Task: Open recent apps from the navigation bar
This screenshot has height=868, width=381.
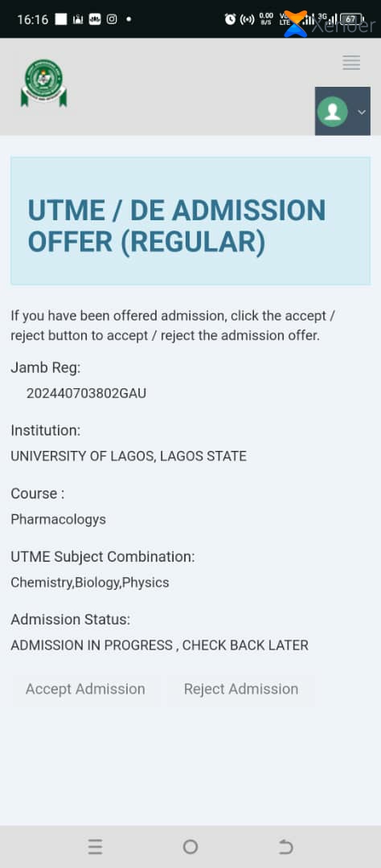Action: pyautogui.click(x=95, y=846)
